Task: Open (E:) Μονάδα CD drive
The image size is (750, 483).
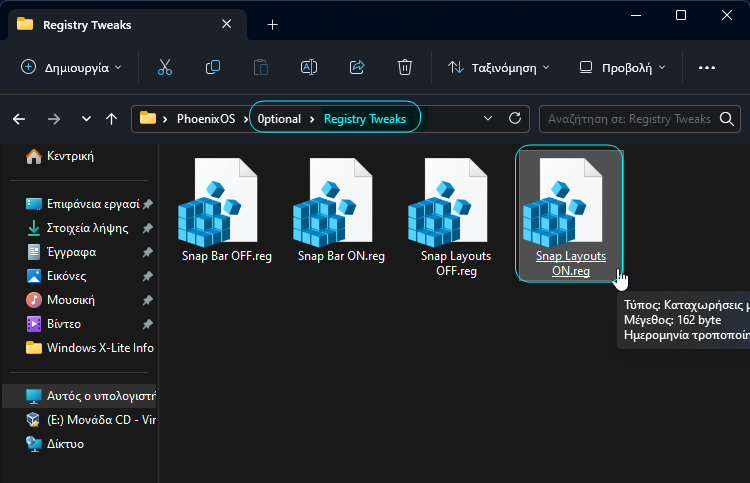Action: click(x=90, y=420)
